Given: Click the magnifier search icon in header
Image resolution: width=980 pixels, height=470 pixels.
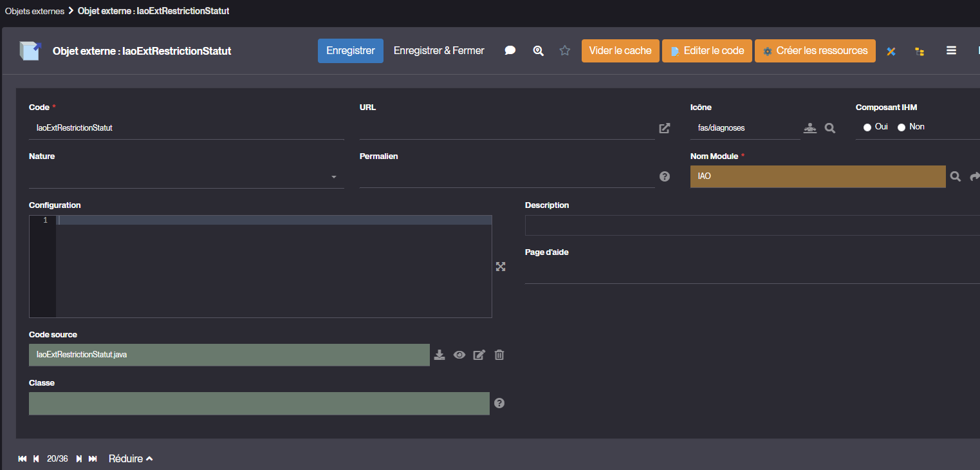Looking at the screenshot, I should 539,51.
